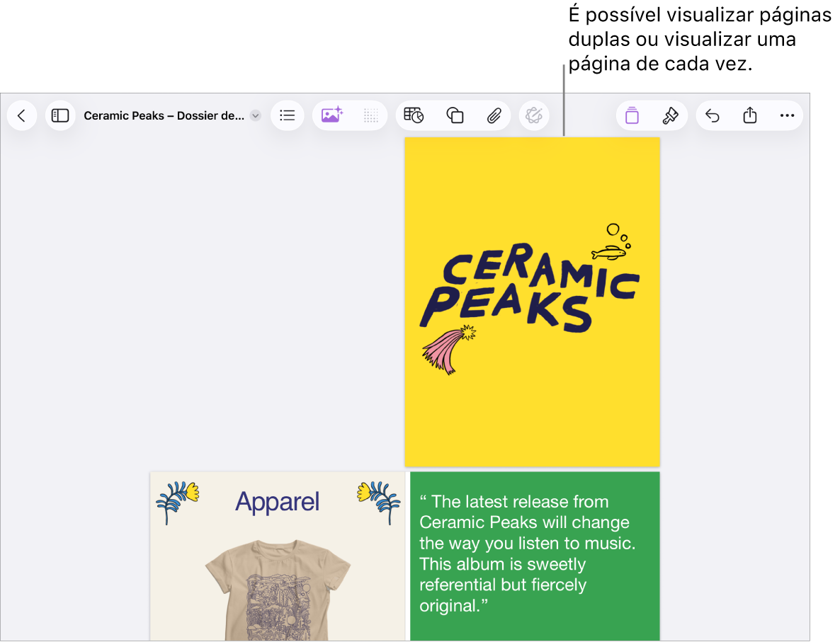840x642 pixels.
Task: Go back with the left chevron button
Action: click(22, 115)
